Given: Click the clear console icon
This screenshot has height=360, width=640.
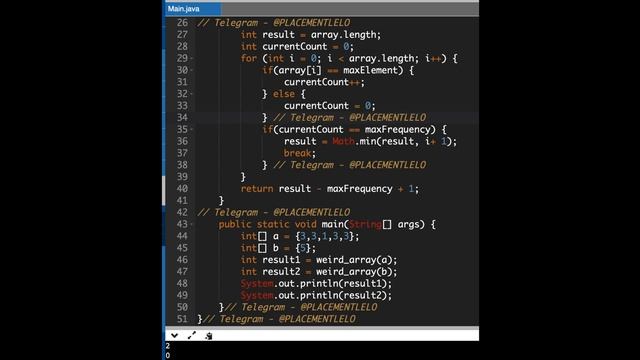Looking at the screenshot, I should pyautogui.click(x=209, y=336).
